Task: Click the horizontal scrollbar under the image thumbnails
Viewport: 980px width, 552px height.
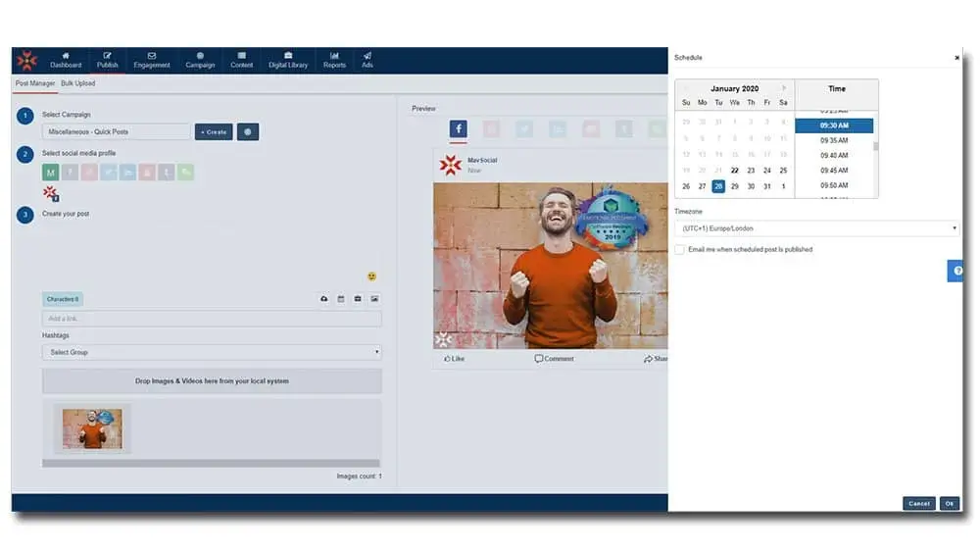Action: 211,463
